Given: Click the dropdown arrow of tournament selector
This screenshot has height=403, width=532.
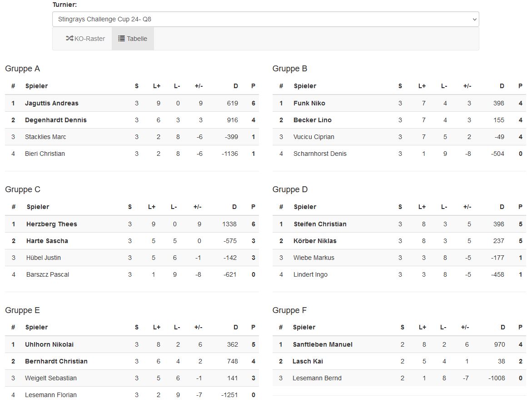Looking at the screenshot, I should point(474,20).
